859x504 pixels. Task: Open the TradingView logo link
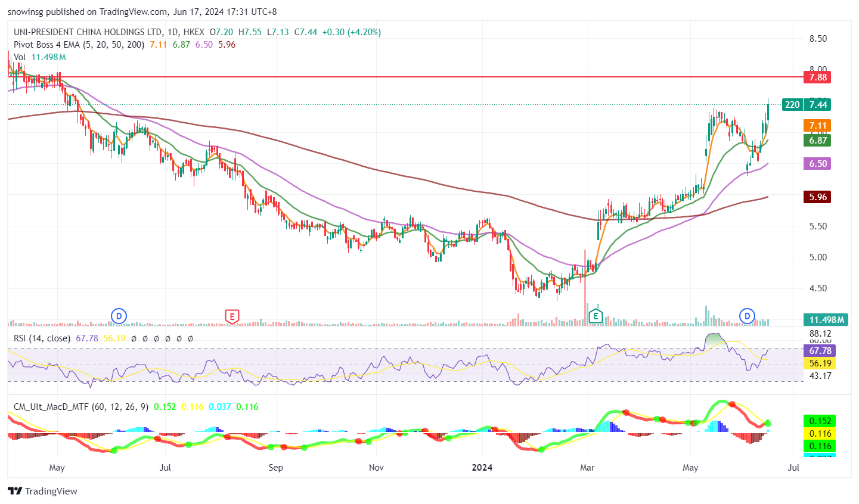coord(42,491)
